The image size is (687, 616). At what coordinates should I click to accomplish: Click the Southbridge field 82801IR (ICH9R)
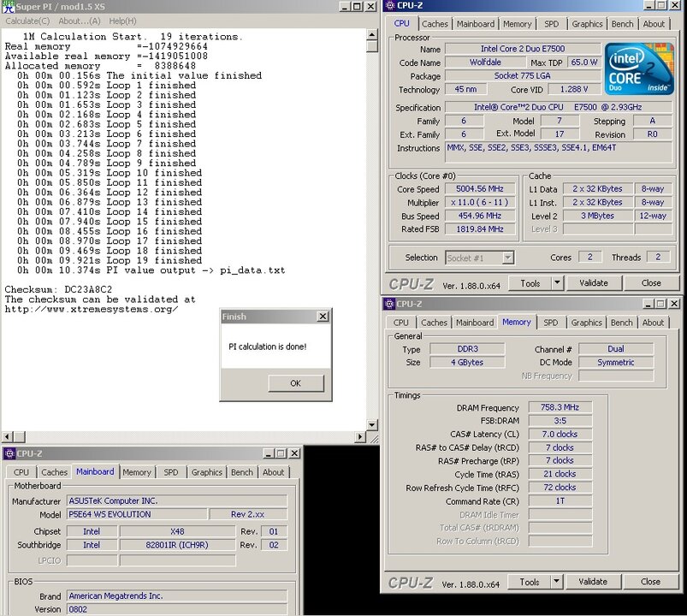click(x=177, y=545)
